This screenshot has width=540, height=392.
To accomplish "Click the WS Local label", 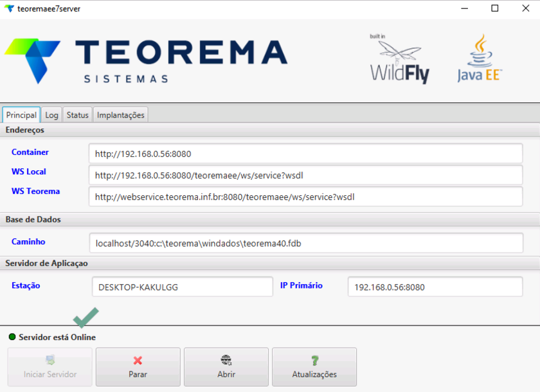I will tap(28, 172).
